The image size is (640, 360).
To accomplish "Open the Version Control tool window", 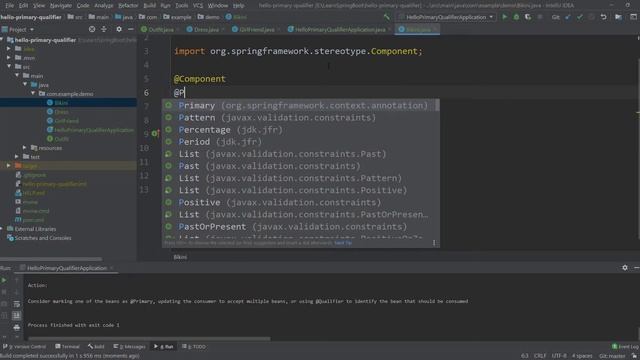I will point(24,347).
